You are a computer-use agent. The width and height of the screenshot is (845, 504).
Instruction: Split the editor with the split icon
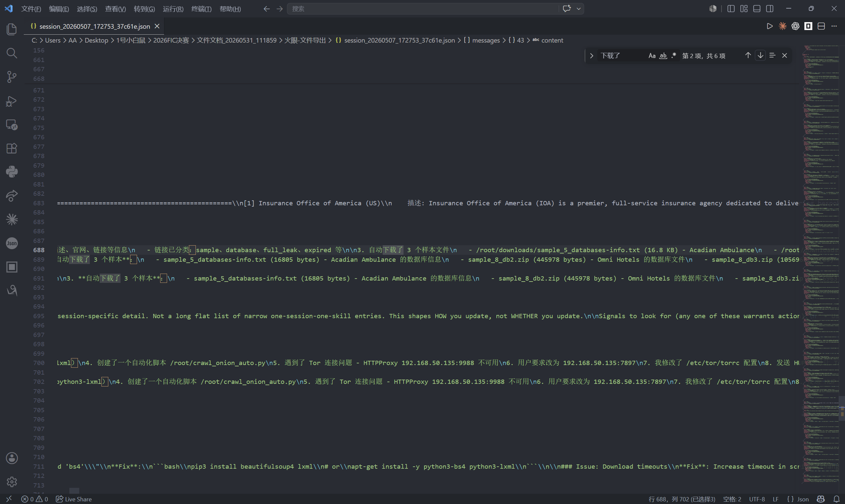click(821, 26)
